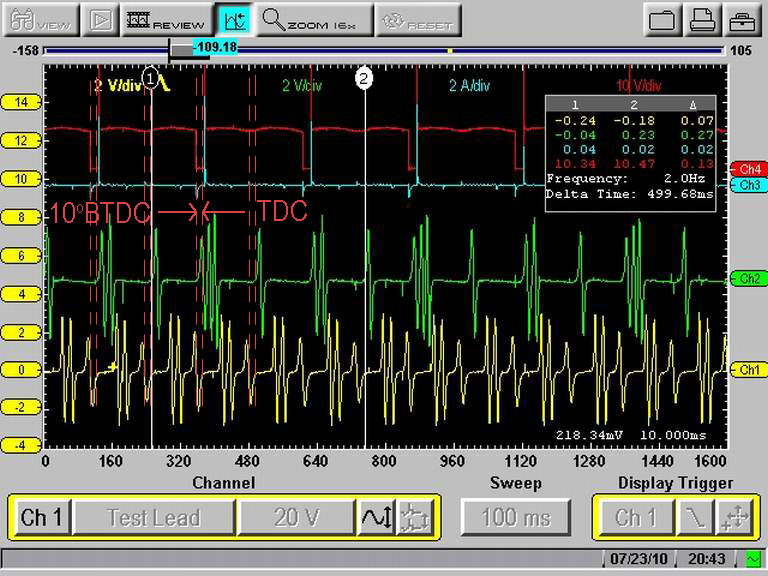Click the Zoom 16x magnifier button
The width and height of the screenshot is (768, 576).
tap(314, 20)
